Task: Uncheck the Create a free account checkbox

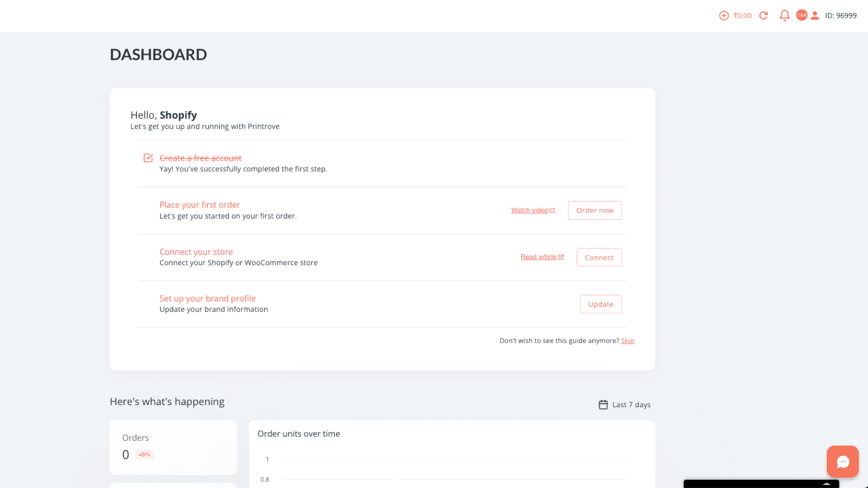Action: (x=148, y=158)
